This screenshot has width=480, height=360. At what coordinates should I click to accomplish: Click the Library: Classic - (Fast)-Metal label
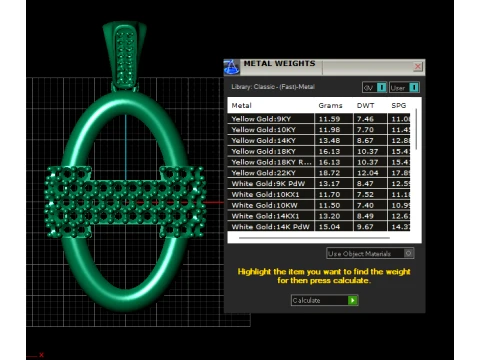point(273,87)
